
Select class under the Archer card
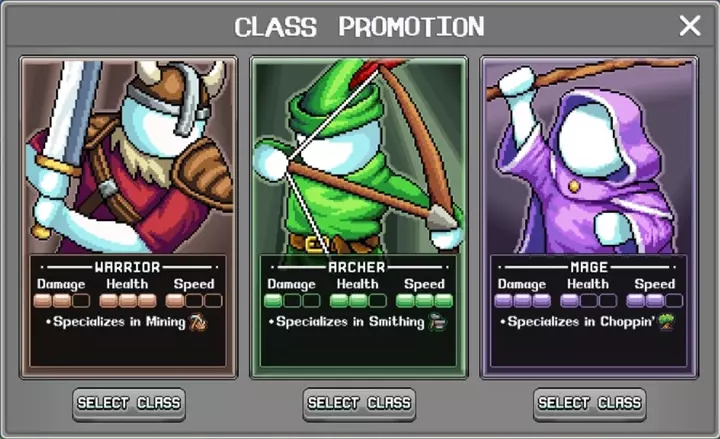[x=360, y=404]
